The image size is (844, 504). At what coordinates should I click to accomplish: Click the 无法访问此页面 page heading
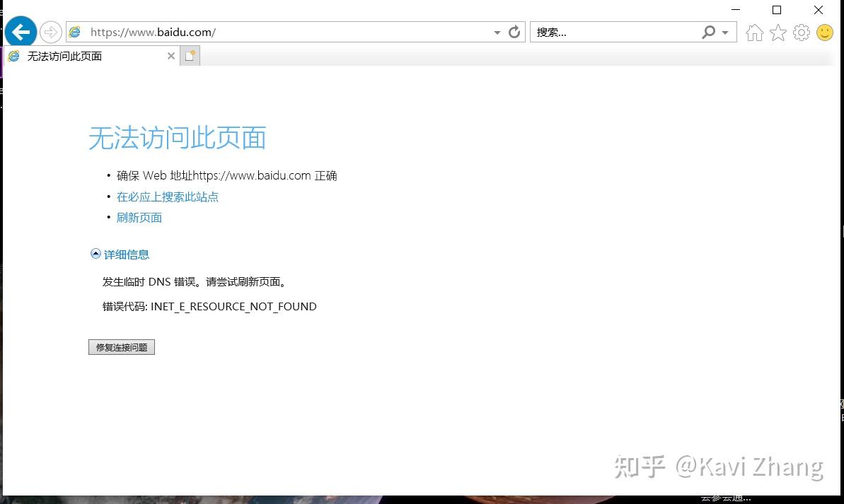(177, 139)
